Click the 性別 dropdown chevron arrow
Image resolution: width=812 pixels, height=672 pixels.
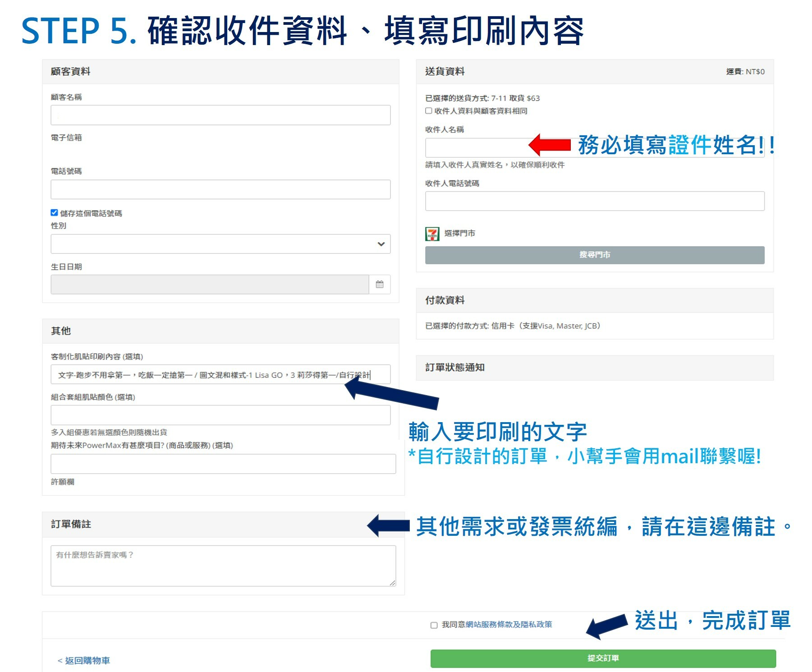coord(381,244)
